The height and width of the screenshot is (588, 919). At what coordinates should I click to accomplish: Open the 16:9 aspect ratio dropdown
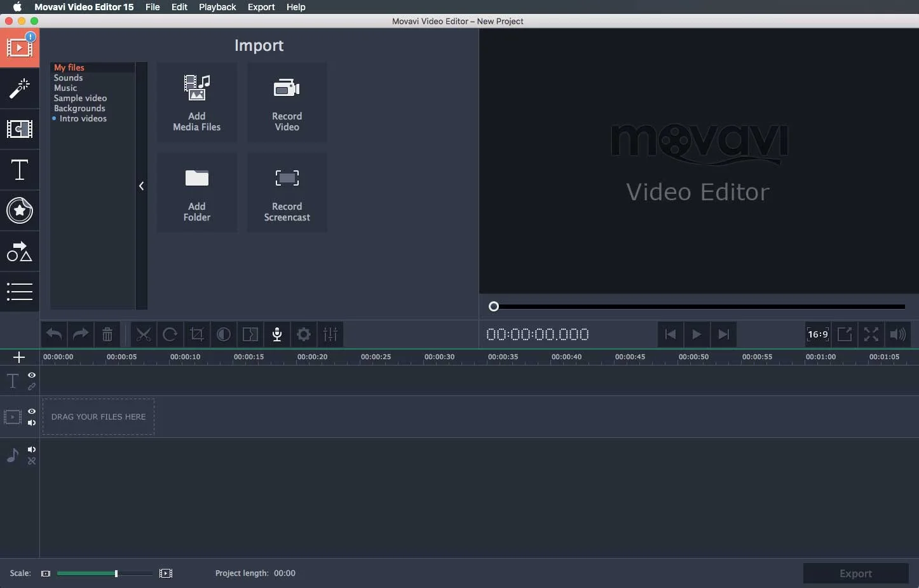[x=818, y=334]
